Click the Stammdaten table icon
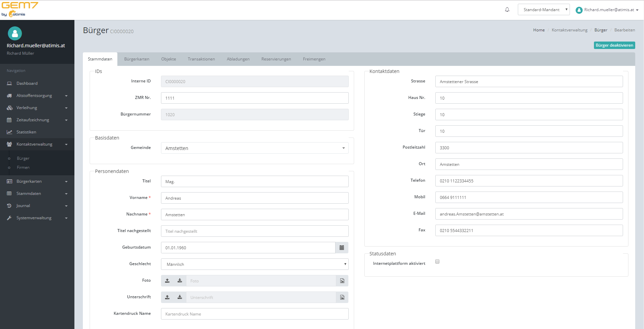 point(9,194)
